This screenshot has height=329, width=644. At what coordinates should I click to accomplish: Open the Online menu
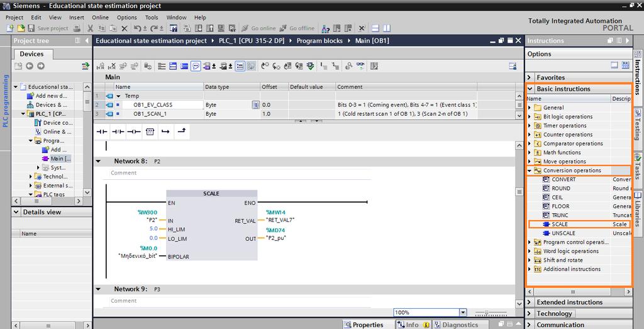pos(100,17)
